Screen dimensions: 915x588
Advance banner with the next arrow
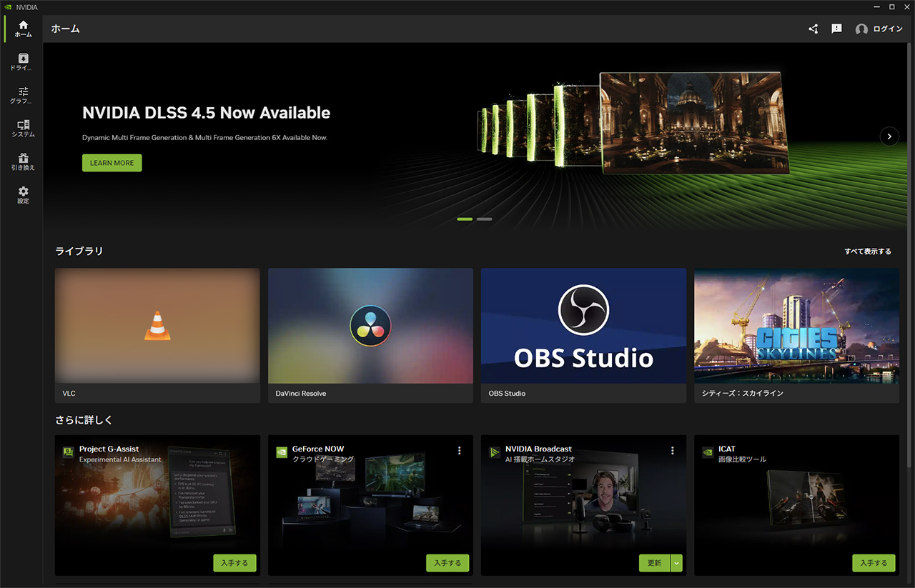[x=889, y=136]
